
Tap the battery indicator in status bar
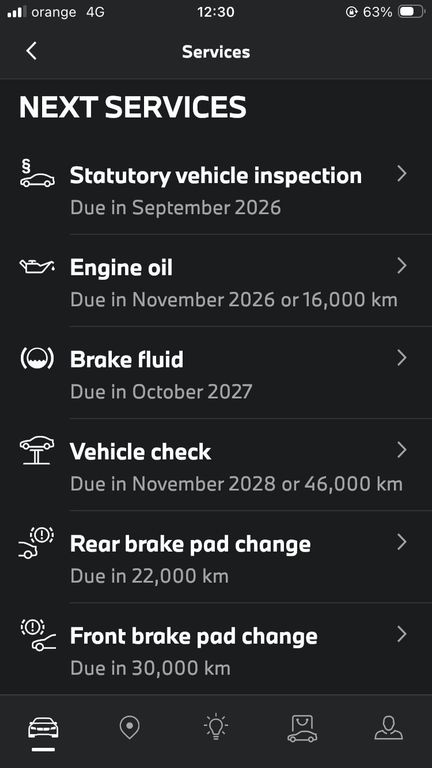click(x=410, y=12)
